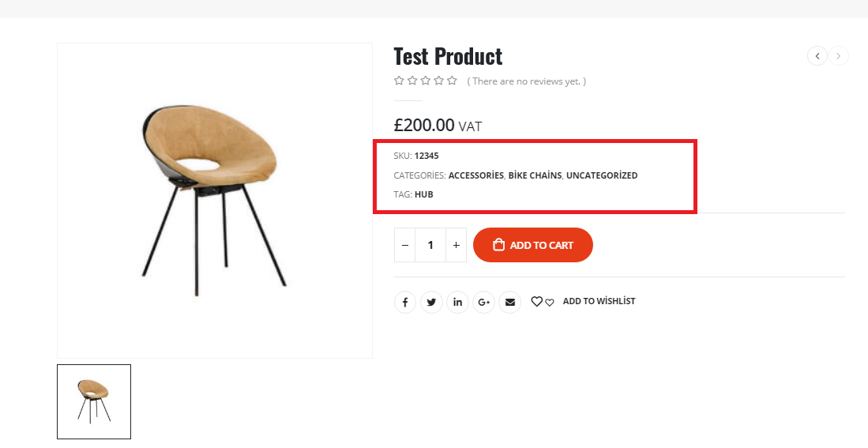Click the email share icon

510,302
